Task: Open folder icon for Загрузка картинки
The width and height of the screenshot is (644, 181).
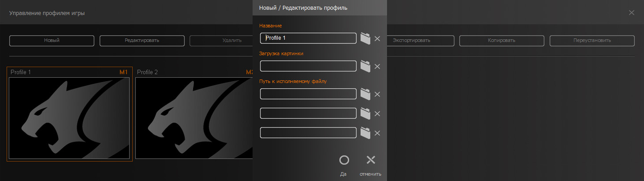Action: (365, 66)
